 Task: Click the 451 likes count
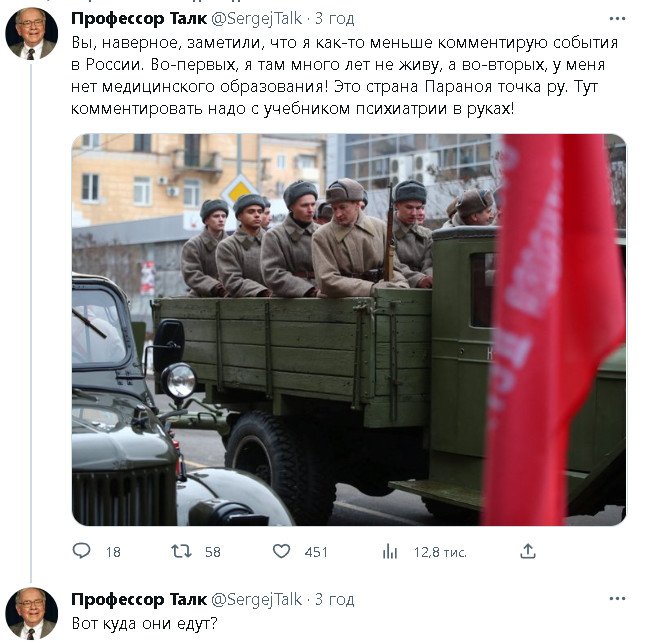click(316, 552)
